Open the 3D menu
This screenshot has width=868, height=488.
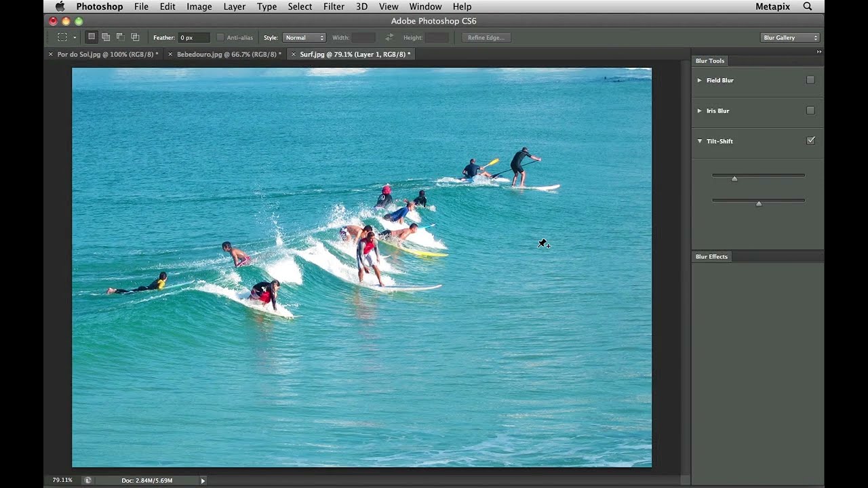361,7
